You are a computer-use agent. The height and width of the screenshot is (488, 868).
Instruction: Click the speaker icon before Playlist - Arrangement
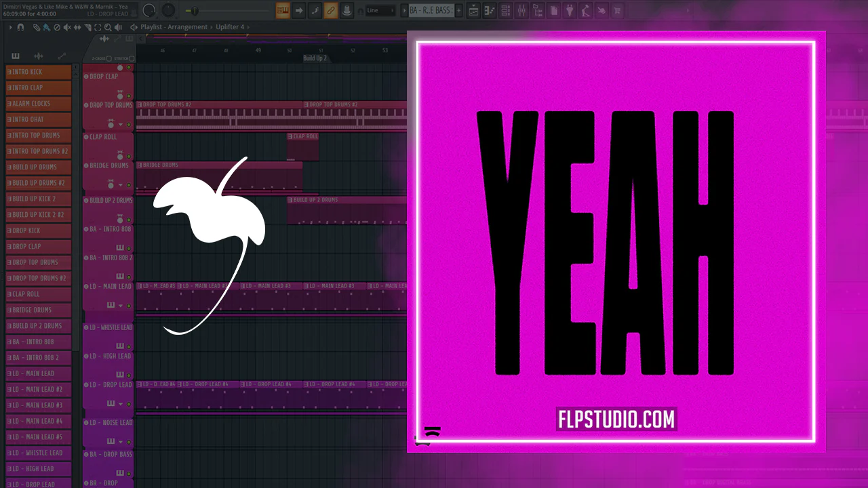coord(134,27)
